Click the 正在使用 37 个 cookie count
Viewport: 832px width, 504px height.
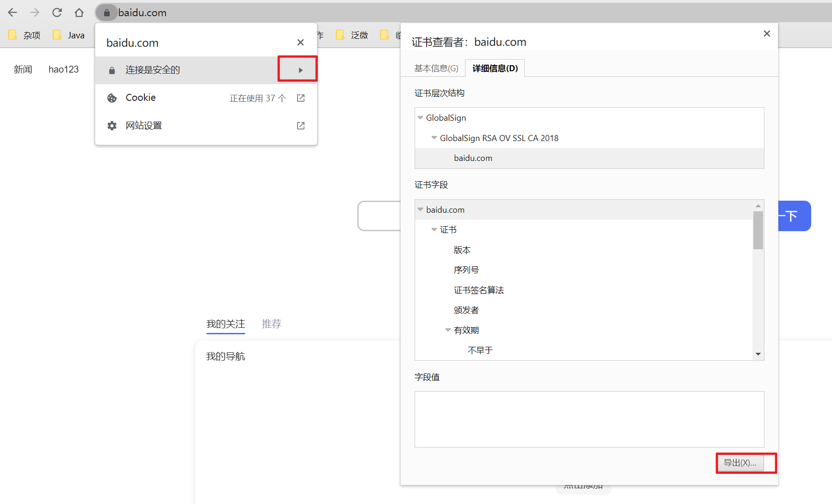click(x=258, y=98)
